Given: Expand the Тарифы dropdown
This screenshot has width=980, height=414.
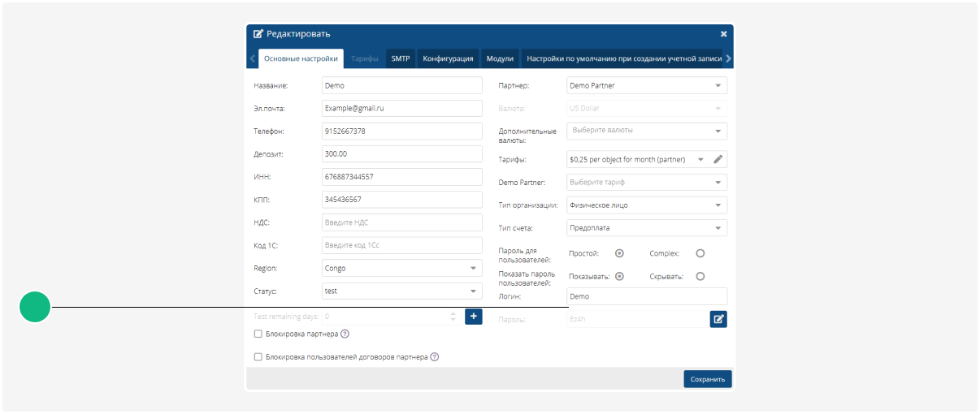Looking at the screenshot, I should pos(636,160).
